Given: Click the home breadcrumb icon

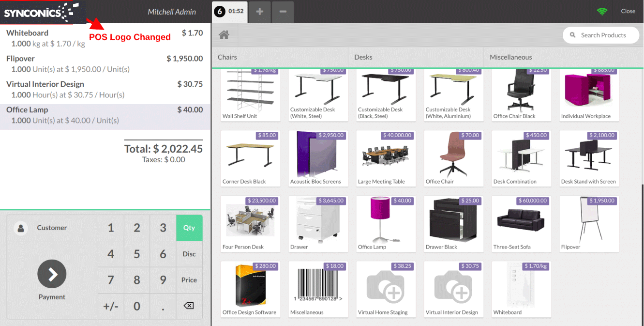Looking at the screenshot, I should [x=224, y=35].
